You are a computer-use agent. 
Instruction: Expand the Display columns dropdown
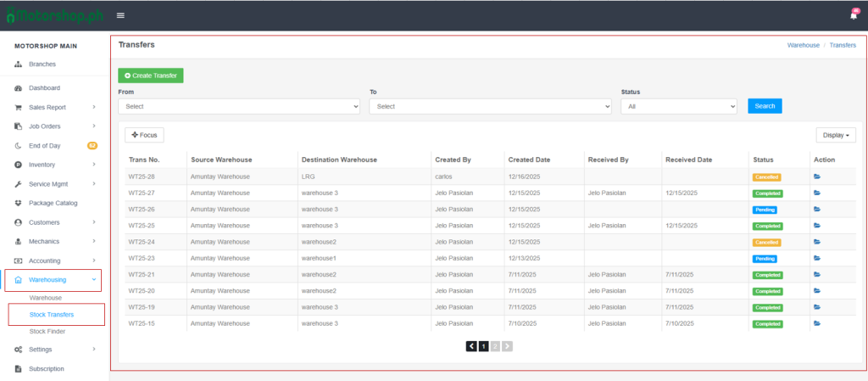[836, 135]
